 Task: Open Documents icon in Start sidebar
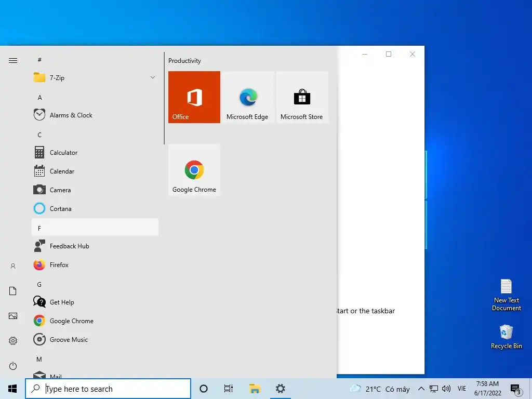click(x=13, y=291)
